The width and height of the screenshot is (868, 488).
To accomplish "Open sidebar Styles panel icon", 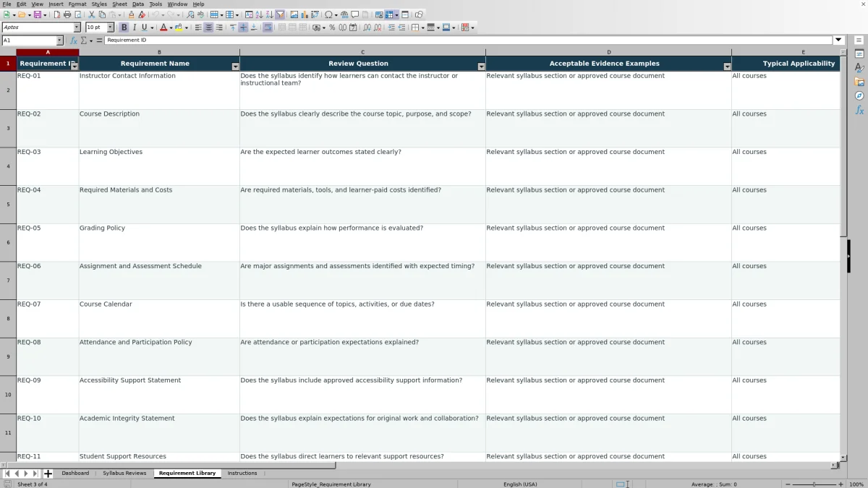I will click(x=859, y=68).
